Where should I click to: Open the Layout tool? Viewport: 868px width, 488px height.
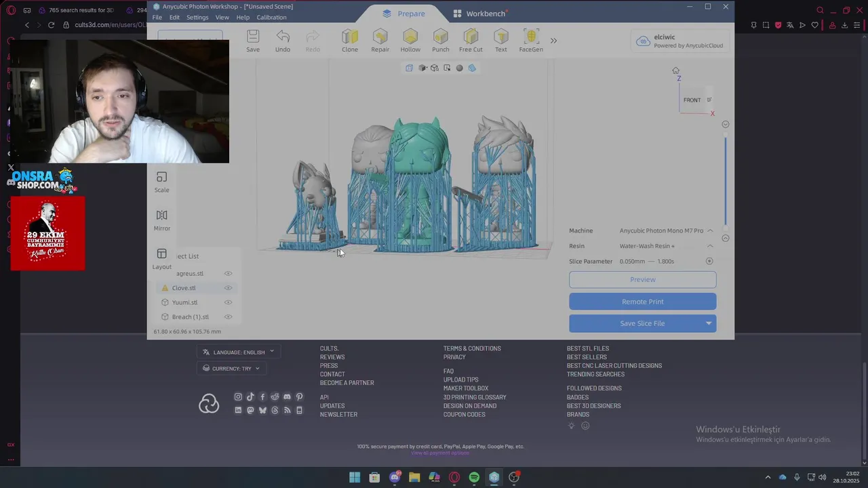[x=161, y=259]
